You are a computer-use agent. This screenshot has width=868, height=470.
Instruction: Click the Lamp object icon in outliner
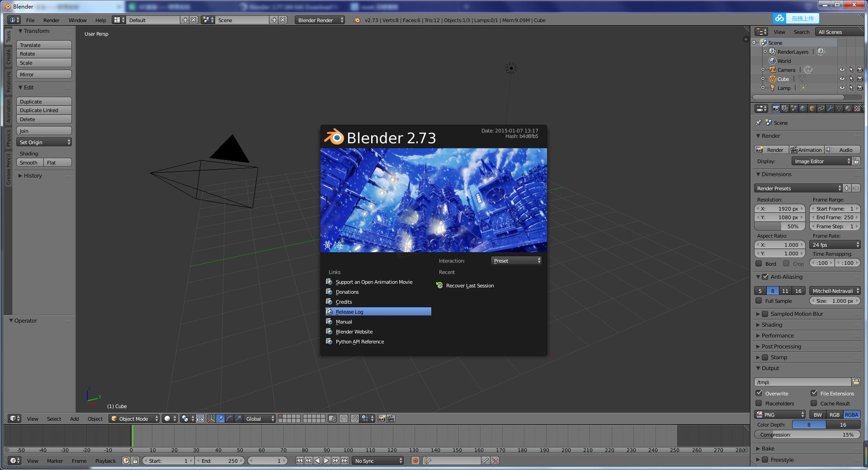tap(773, 88)
